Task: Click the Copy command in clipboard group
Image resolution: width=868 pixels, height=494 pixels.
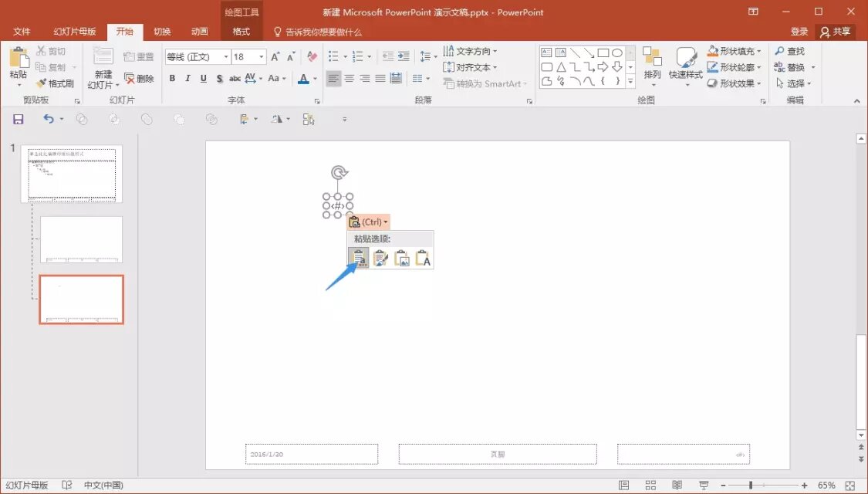Action: [51, 67]
